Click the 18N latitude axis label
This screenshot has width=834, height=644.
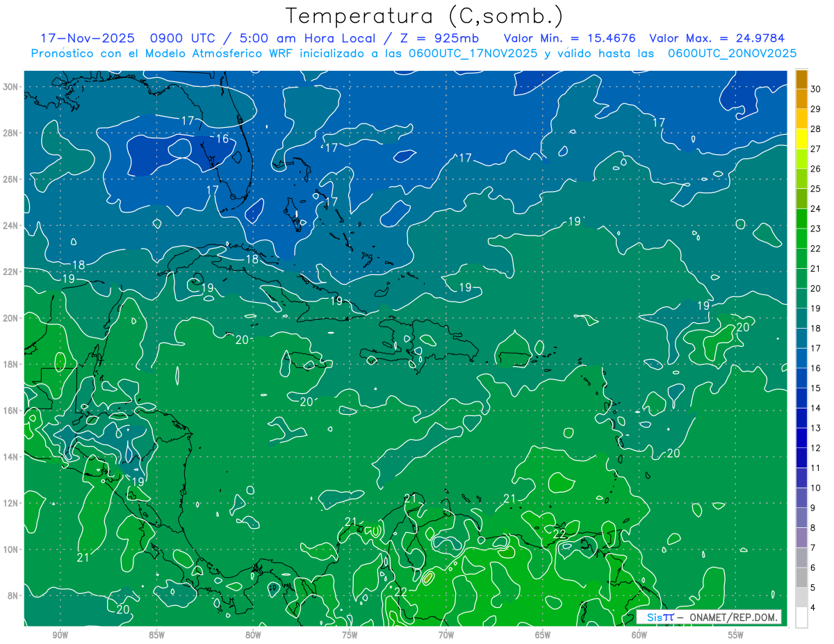(x=12, y=364)
